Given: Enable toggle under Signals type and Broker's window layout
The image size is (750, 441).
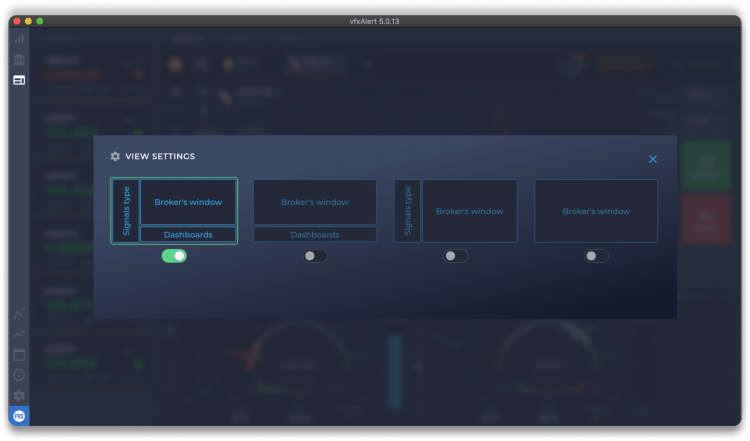Looking at the screenshot, I should [x=456, y=256].
